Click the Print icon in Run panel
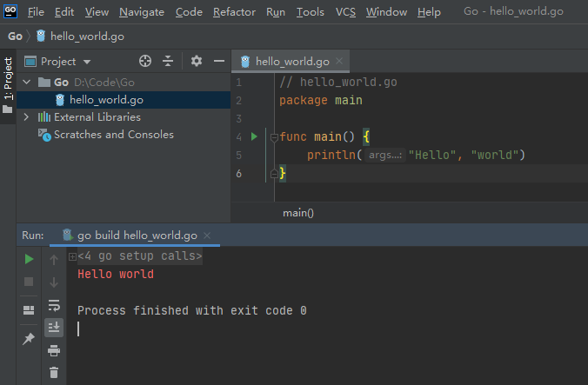Screen dimensions: 588x385 coord(54,350)
